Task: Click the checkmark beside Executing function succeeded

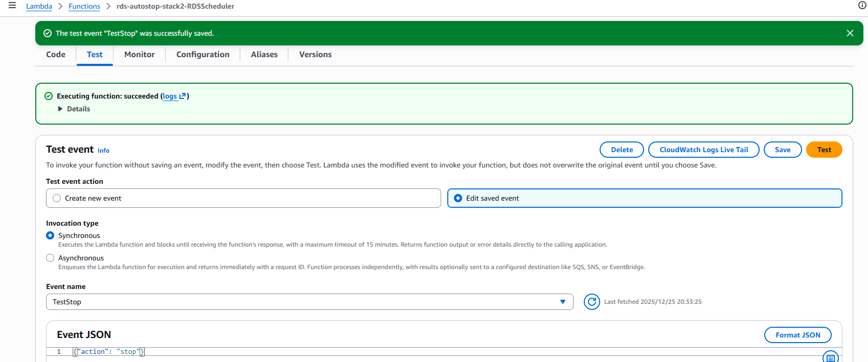Action: pos(49,96)
